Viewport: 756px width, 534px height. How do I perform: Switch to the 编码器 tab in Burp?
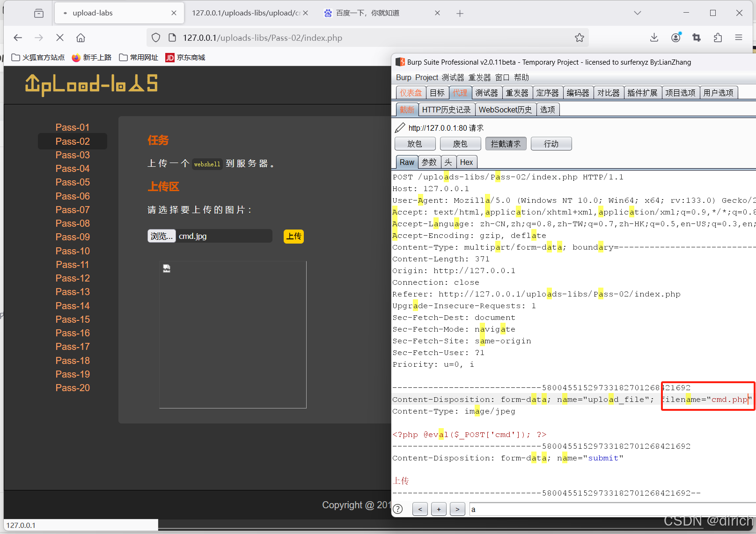(x=578, y=93)
